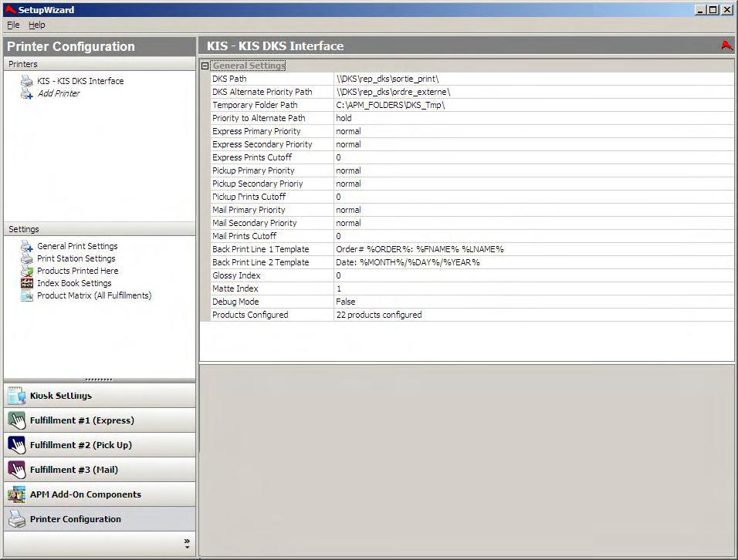Viewport: 738px width, 560px height.
Task: Click '22 products configured' value
Action: tap(533, 315)
